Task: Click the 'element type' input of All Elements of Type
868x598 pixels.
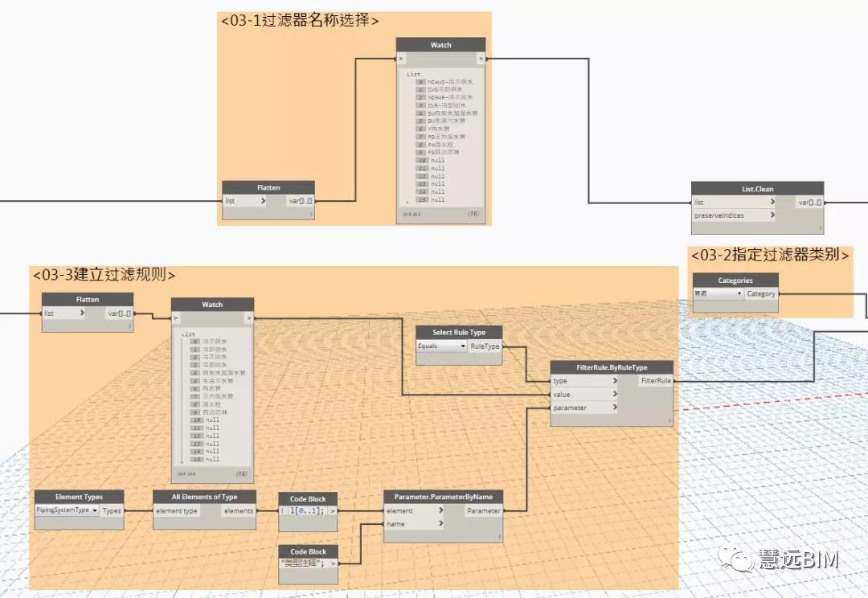Action: [x=177, y=510]
